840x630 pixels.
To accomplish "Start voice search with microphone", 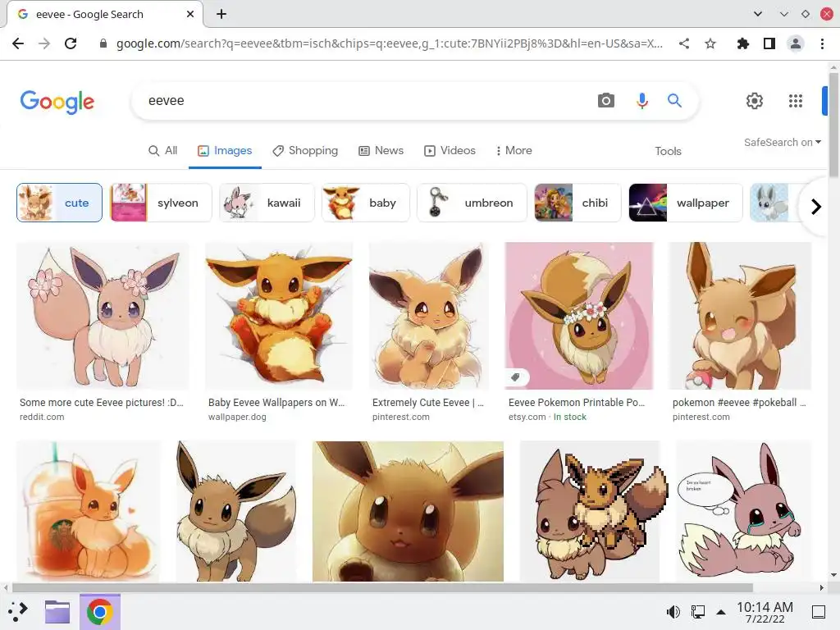I will (x=641, y=100).
